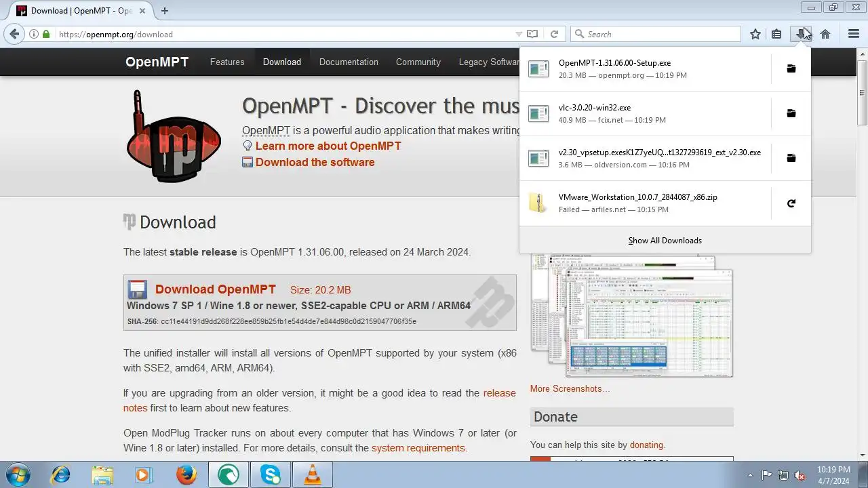Click the OpenMPT-1.31.06.00-Setup.exe file icon
This screenshot has height=488, width=868.
pyautogui.click(x=538, y=68)
